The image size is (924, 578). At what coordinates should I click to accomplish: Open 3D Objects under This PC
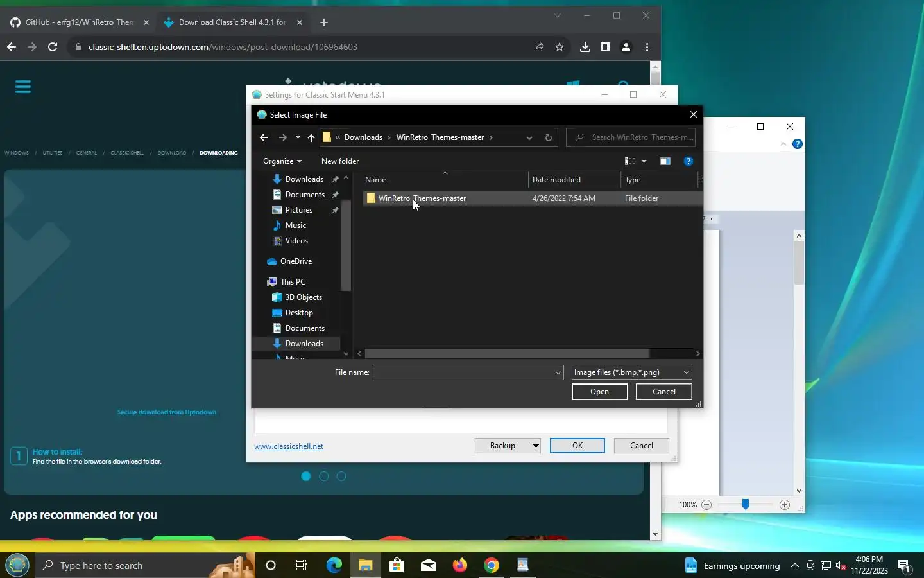pos(304,297)
